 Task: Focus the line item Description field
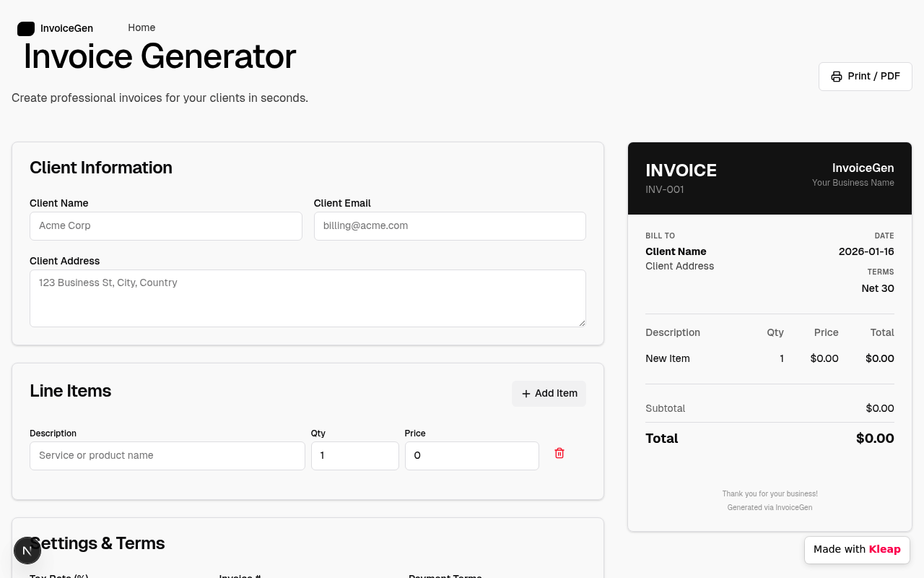(167, 456)
